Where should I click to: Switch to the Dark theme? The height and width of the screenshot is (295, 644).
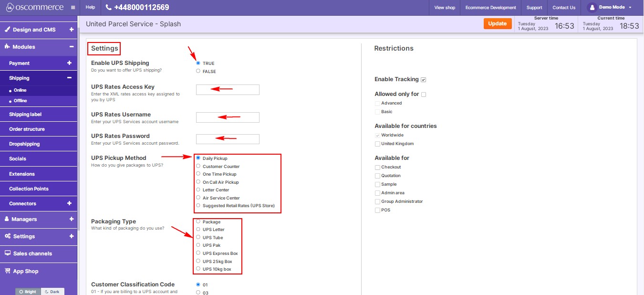pos(52,292)
